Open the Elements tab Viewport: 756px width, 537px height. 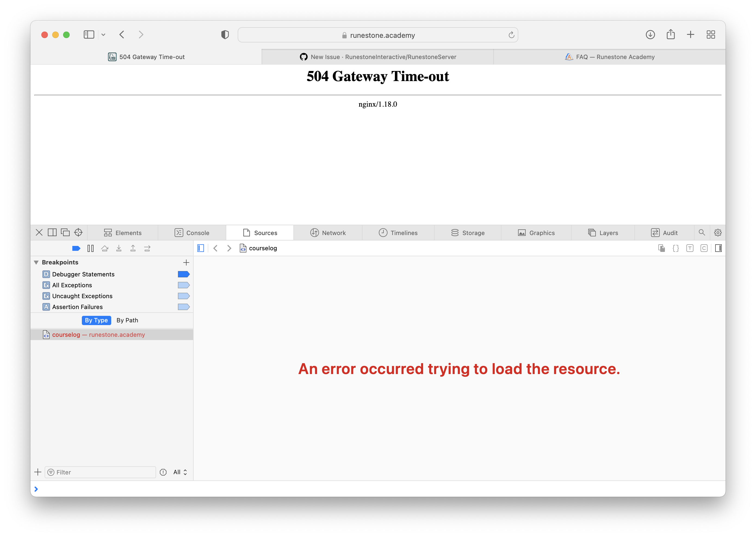pos(123,233)
